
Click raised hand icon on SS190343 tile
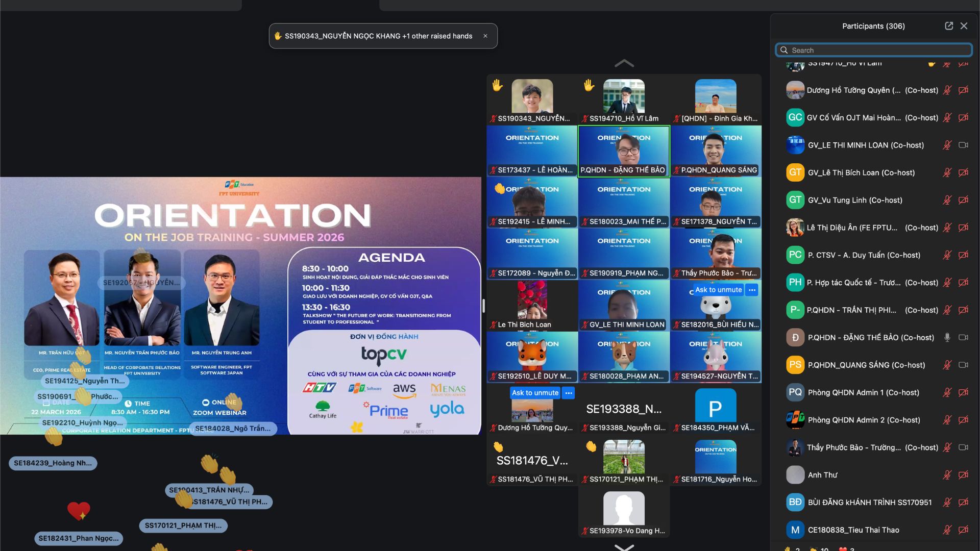(497, 85)
